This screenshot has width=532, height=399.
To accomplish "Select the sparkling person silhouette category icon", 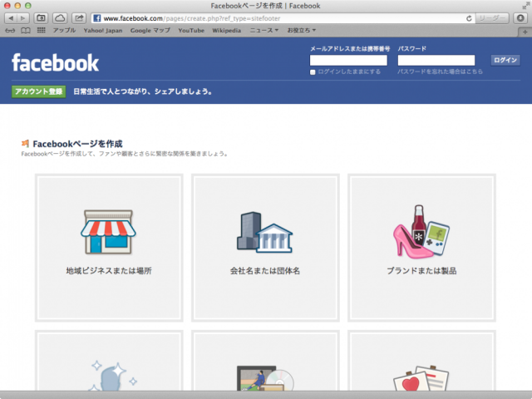I will point(113,376).
